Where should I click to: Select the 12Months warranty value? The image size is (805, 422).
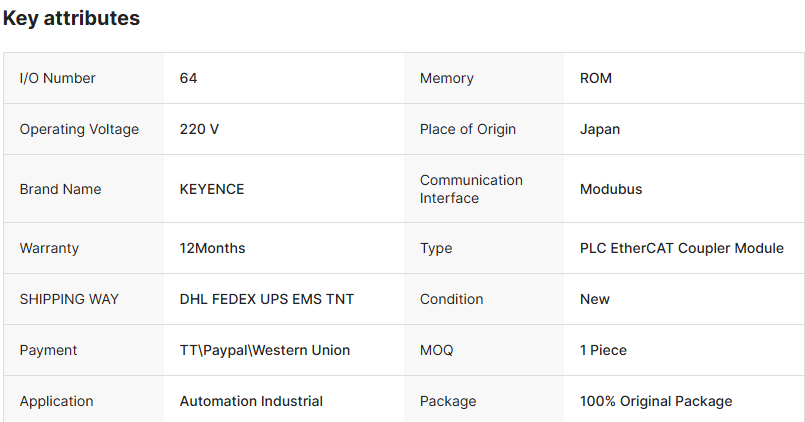click(x=212, y=248)
